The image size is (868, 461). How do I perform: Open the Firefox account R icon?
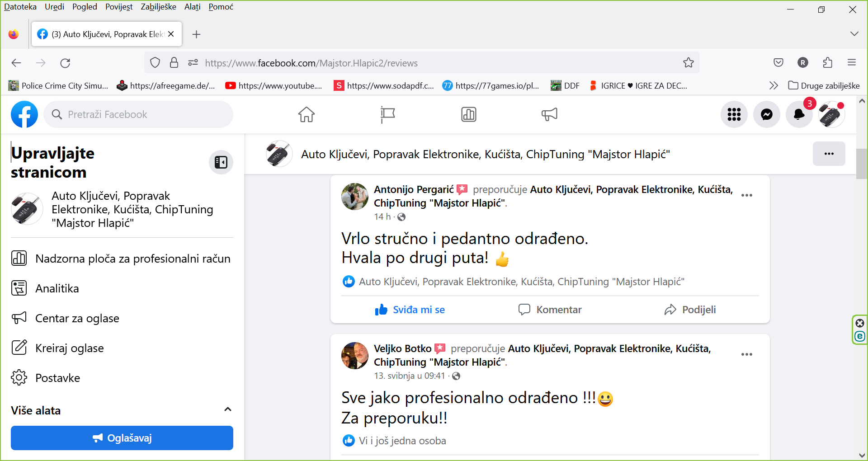803,63
